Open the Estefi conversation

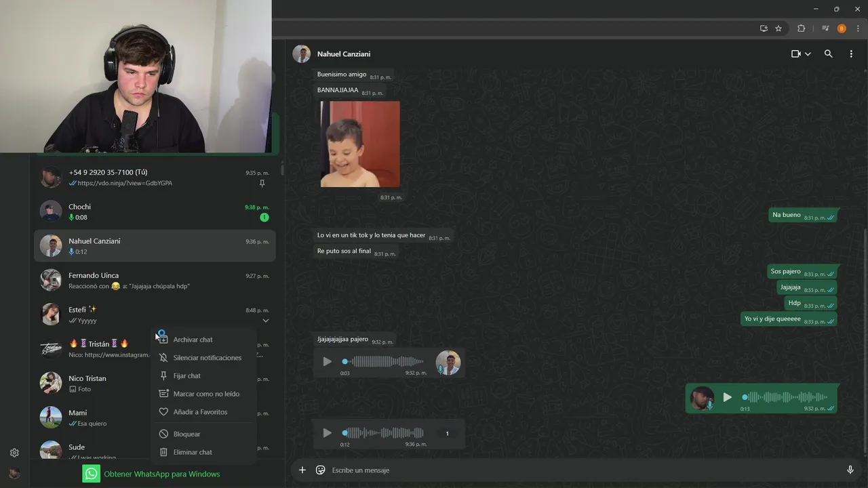[x=155, y=314]
